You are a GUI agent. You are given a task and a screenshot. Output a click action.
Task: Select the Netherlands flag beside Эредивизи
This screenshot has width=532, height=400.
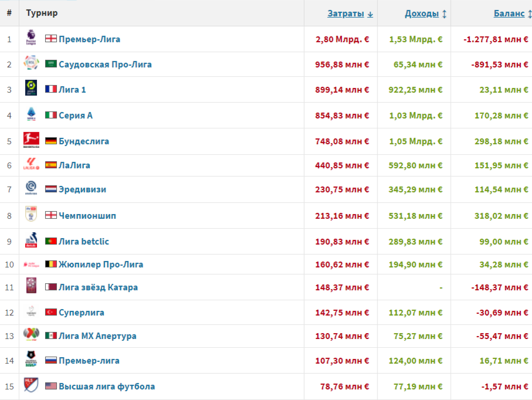point(51,189)
